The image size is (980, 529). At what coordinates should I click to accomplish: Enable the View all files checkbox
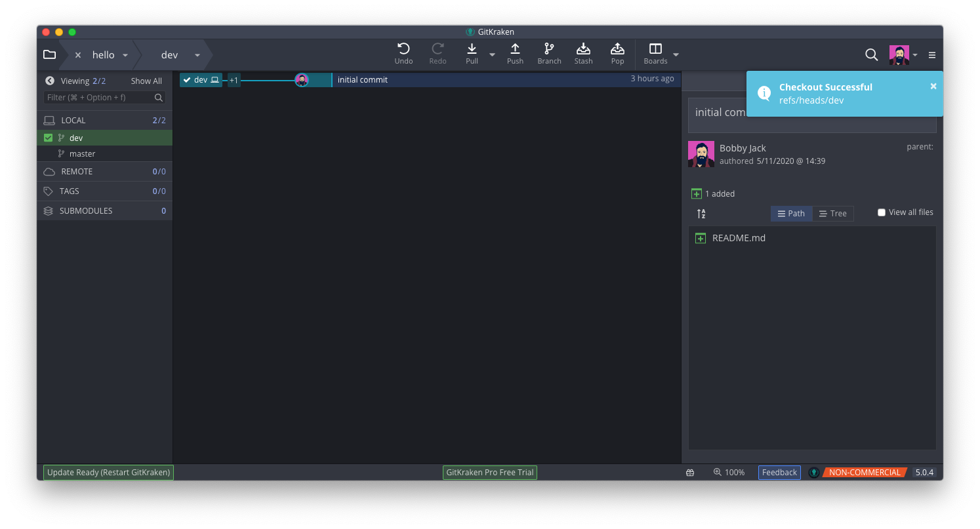(882, 212)
